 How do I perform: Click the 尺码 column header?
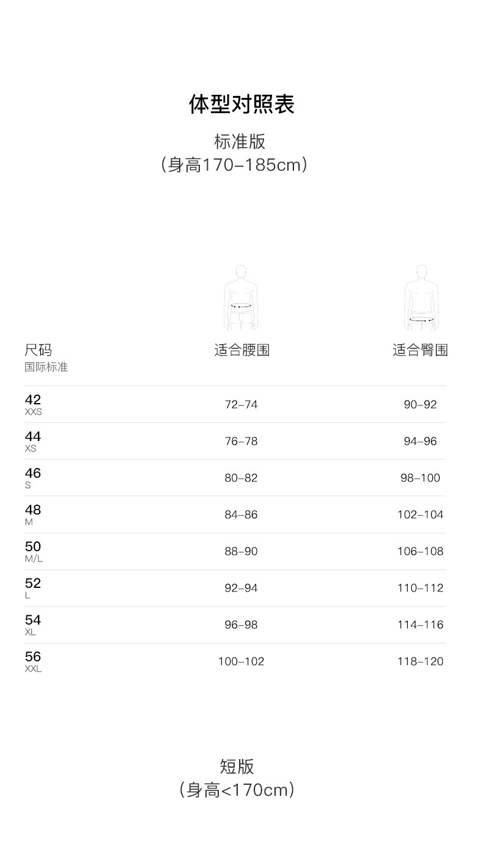[38, 350]
